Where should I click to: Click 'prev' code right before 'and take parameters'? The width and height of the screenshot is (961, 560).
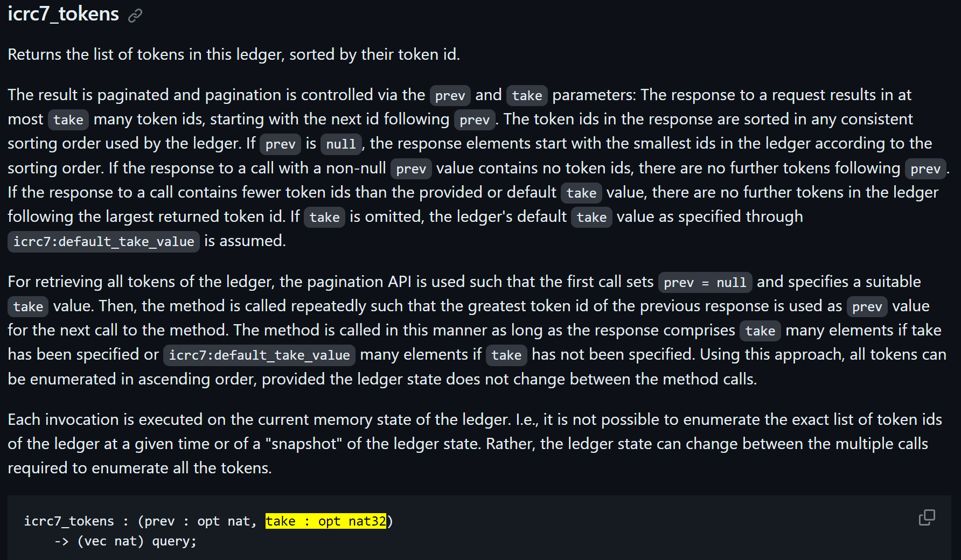[x=450, y=95]
